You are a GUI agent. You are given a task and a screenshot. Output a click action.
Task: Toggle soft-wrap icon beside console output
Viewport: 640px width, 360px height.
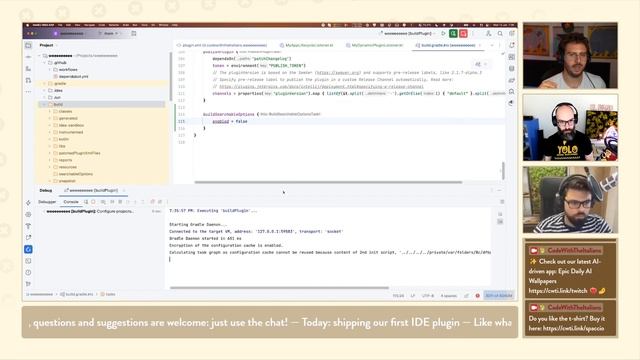[500, 214]
